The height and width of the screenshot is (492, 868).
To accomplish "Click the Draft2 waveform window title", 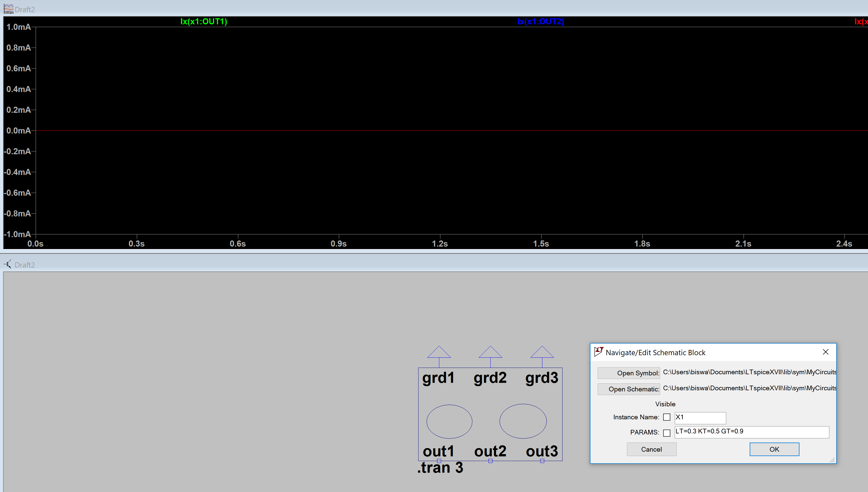I will [25, 9].
